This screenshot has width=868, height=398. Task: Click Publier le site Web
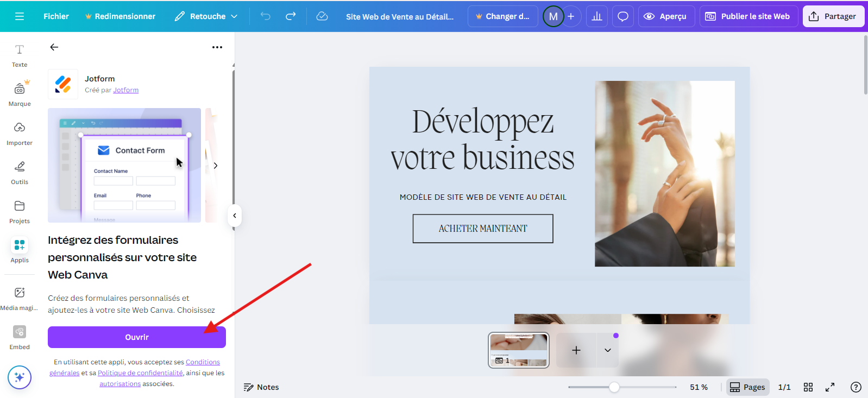click(x=749, y=16)
